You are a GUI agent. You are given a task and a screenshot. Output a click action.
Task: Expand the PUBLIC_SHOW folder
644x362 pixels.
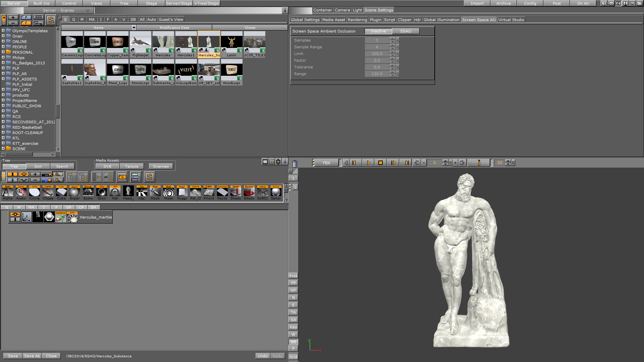[3, 106]
